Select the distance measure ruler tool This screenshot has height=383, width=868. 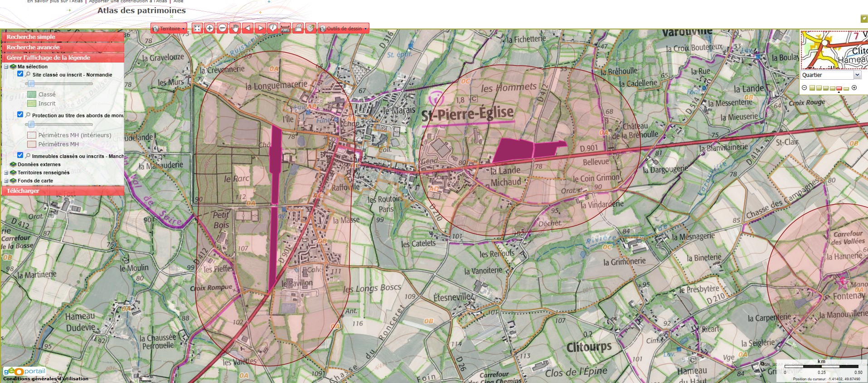(286, 28)
